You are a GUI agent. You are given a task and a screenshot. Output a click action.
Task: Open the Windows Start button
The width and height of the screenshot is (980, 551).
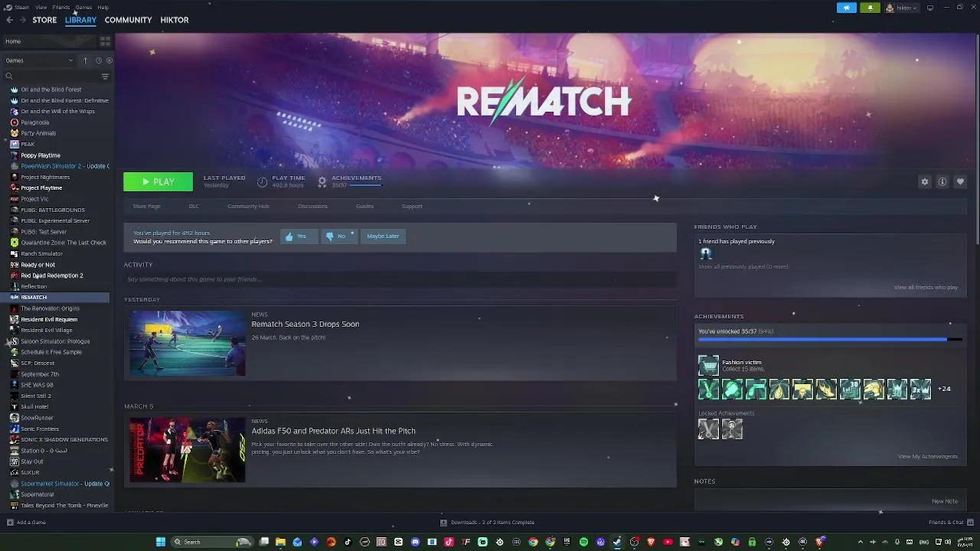160,542
